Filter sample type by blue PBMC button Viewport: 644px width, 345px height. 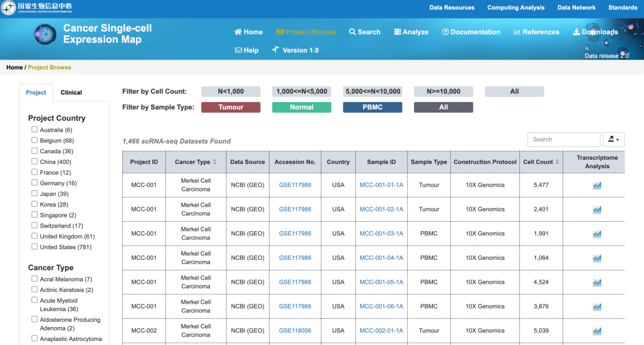tap(373, 107)
